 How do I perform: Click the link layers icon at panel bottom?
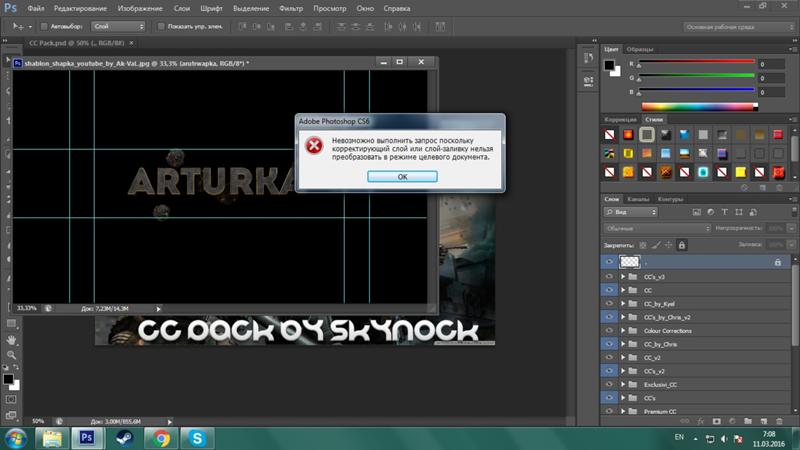pyautogui.click(x=685, y=421)
